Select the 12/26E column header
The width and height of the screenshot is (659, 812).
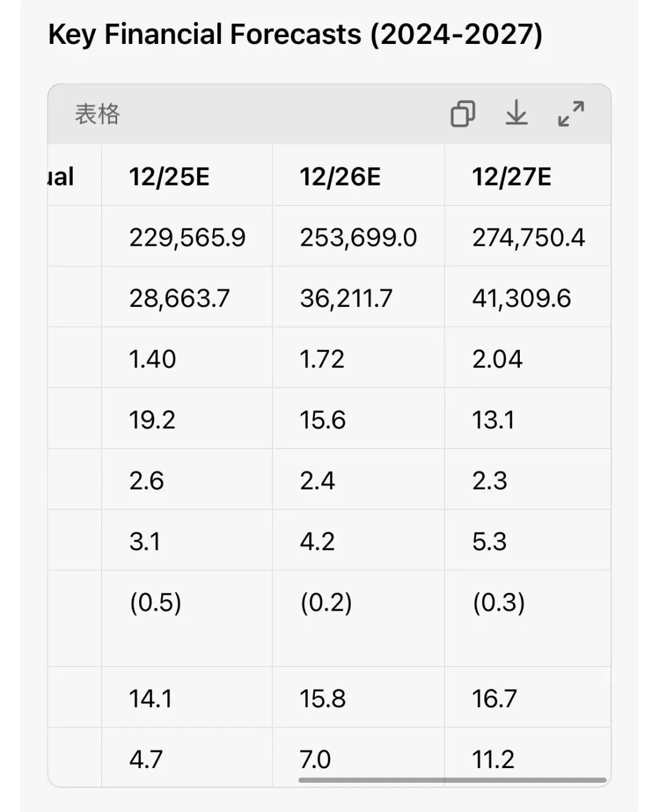[x=340, y=177]
